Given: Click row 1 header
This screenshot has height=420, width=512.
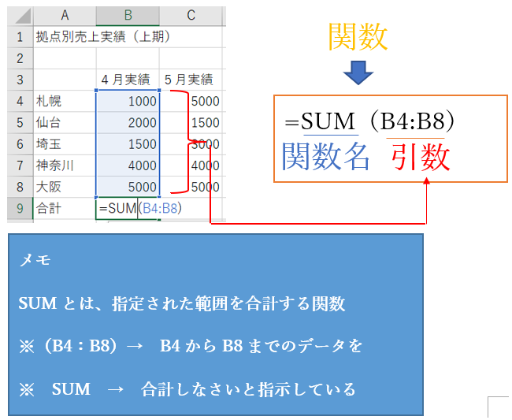Looking at the screenshot, I should (20, 36).
